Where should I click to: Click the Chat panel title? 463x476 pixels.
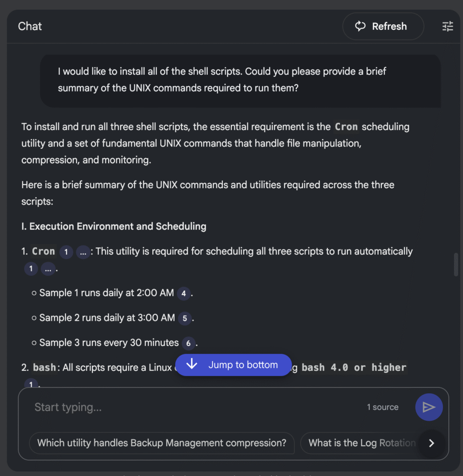point(30,26)
